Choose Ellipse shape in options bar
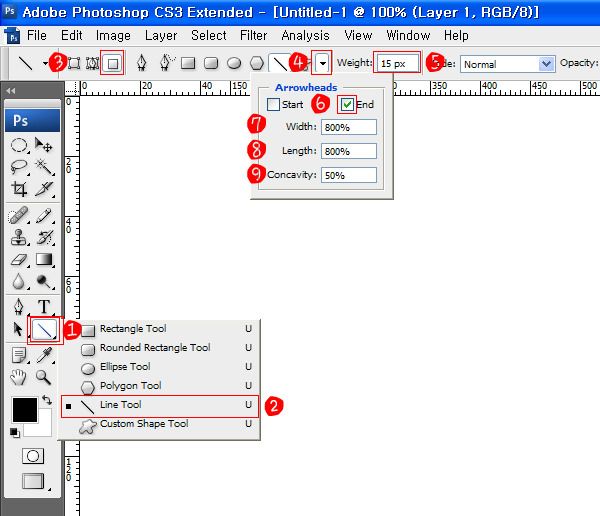Screen dimensions: 600x516 pyautogui.click(x=234, y=63)
